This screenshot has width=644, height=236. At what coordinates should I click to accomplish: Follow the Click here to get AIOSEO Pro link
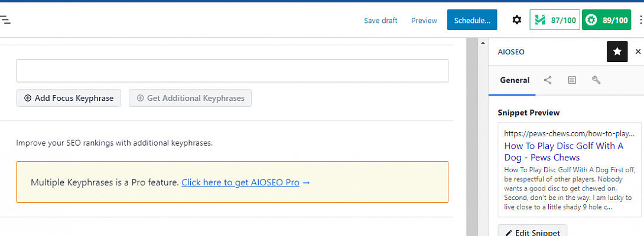coord(240,182)
